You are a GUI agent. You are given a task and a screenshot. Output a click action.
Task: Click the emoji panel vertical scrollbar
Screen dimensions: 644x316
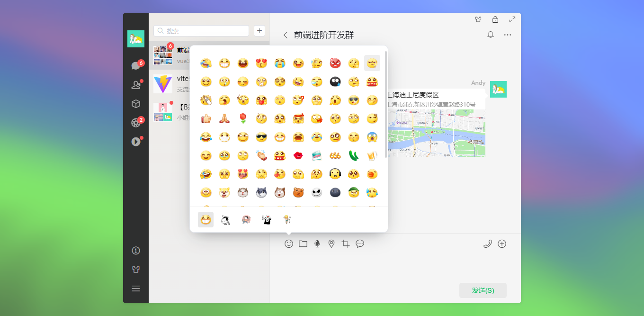point(386,104)
